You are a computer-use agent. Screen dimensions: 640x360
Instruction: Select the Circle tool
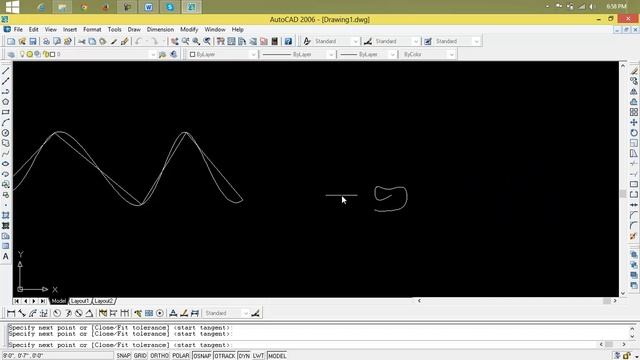click(x=6, y=133)
